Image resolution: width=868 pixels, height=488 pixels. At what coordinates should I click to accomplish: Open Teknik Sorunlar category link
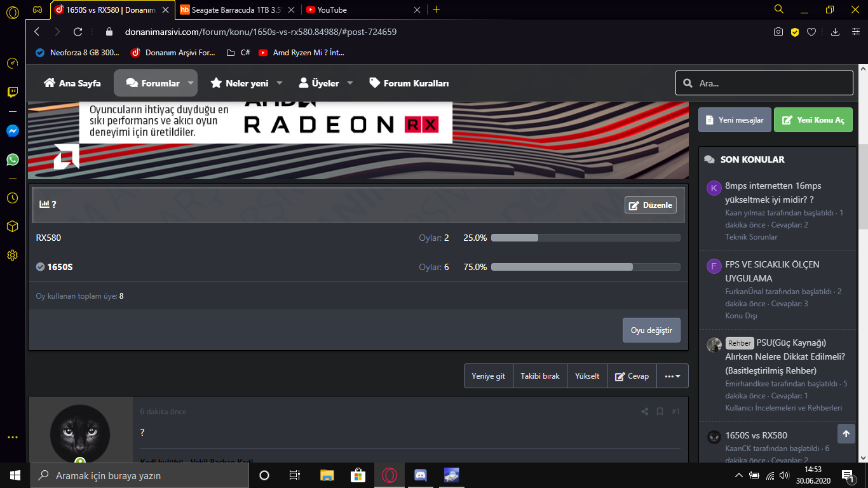pyautogui.click(x=751, y=237)
